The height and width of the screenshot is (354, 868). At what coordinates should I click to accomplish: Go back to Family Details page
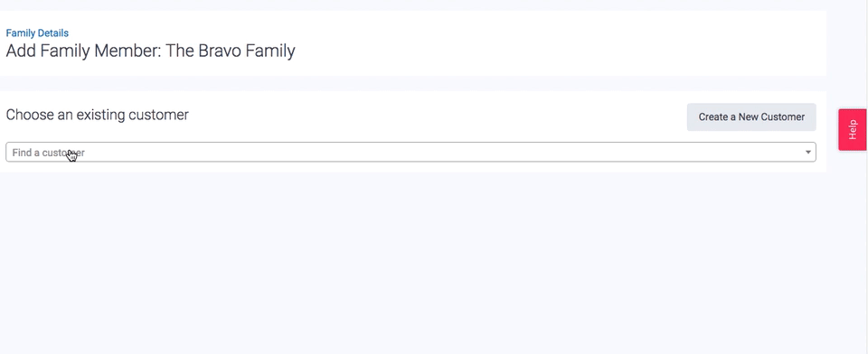tap(37, 33)
